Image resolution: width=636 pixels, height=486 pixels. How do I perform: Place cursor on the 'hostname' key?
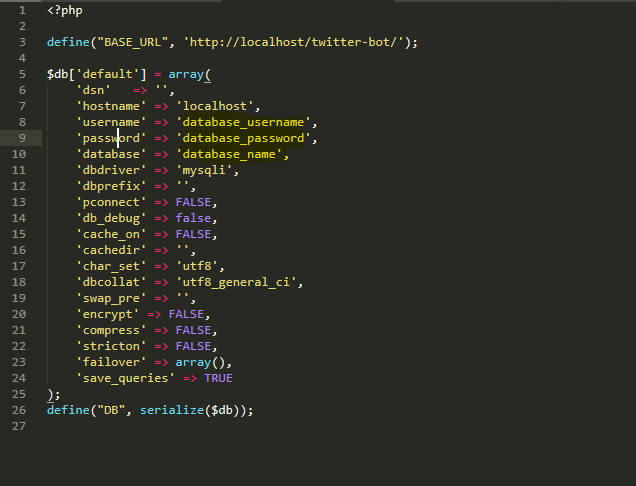pos(111,106)
